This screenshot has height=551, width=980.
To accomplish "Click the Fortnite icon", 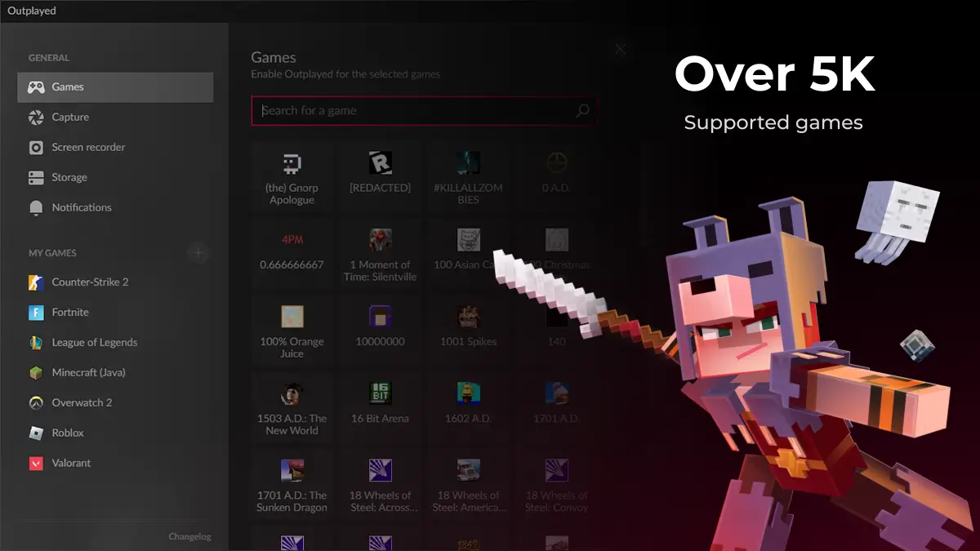I will click(x=36, y=313).
